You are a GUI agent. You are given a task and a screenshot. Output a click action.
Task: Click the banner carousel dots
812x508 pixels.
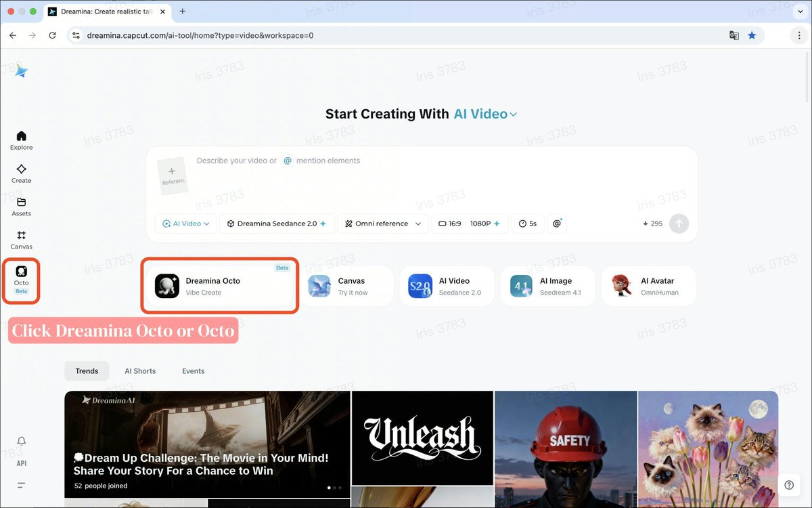[335, 488]
